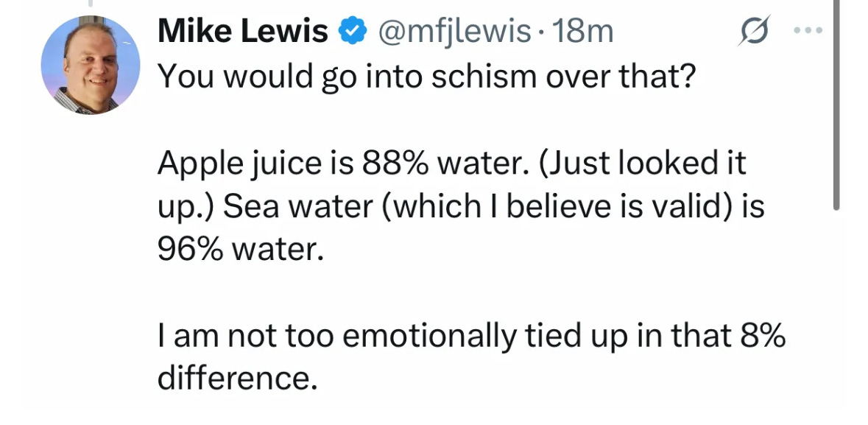Open Mike Lewis's profile picture
This screenshot has width=868, height=425.
(91, 65)
